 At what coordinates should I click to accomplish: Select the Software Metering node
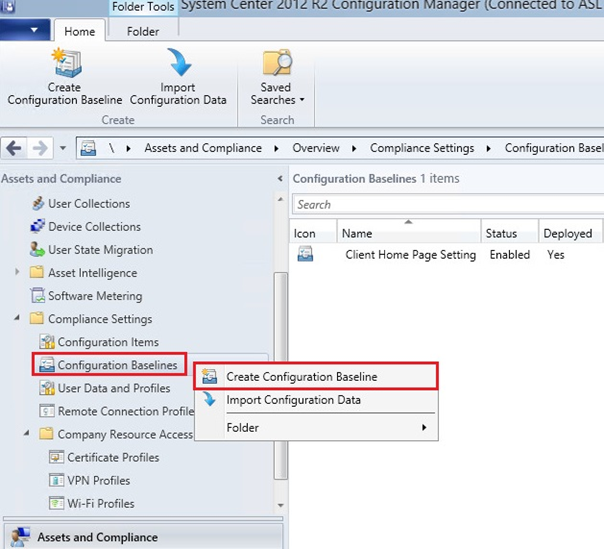tap(94, 296)
